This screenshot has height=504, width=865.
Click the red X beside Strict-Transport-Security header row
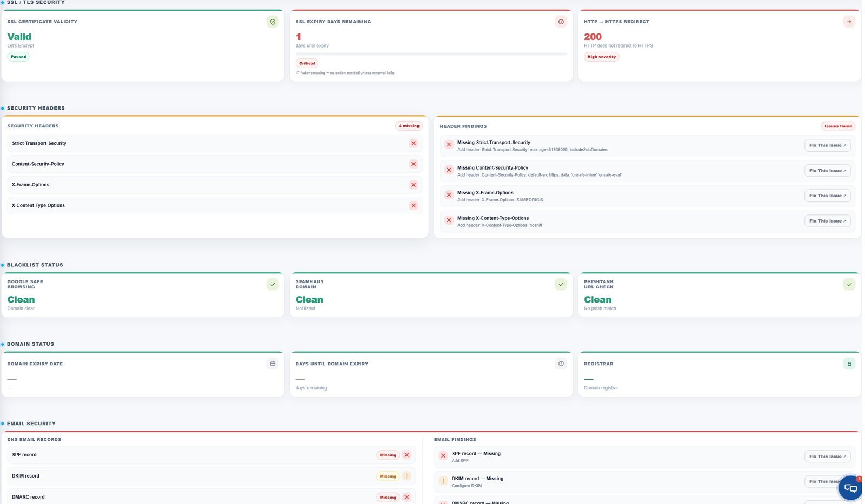[414, 143]
